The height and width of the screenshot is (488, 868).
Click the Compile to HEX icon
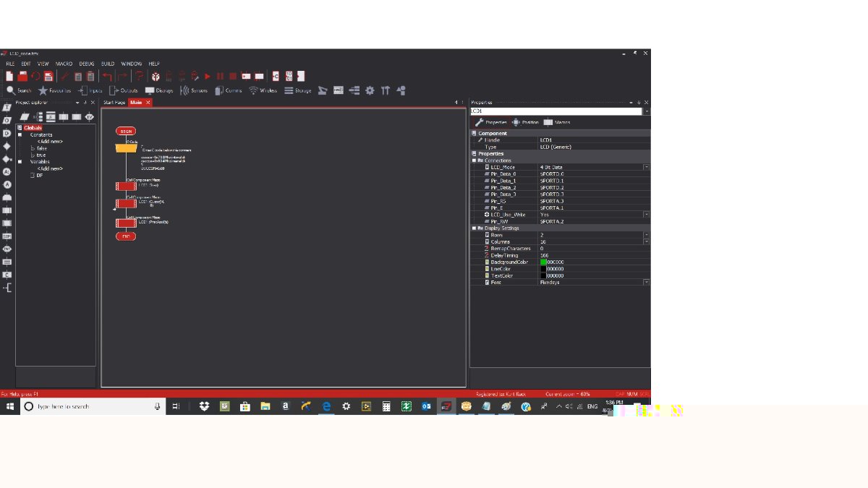(289, 76)
